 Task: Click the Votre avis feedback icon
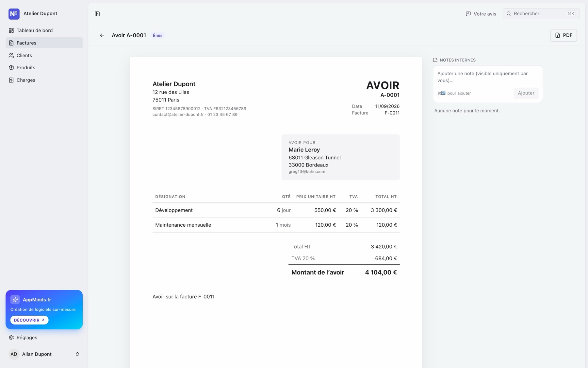tap(468, 14)
